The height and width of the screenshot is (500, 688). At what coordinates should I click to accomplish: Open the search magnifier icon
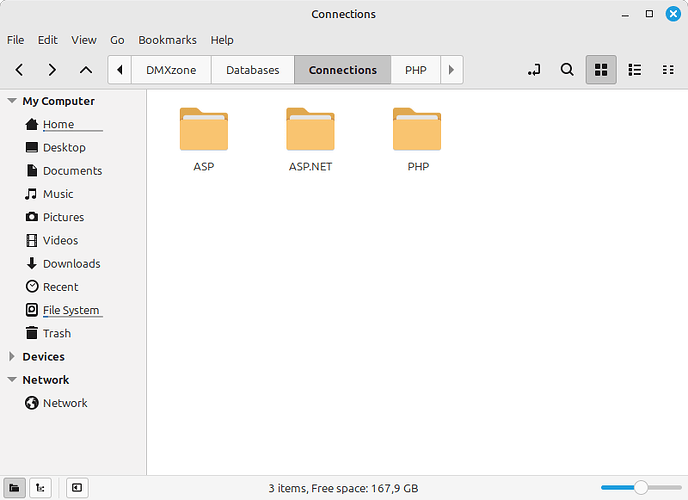point(567,70)
